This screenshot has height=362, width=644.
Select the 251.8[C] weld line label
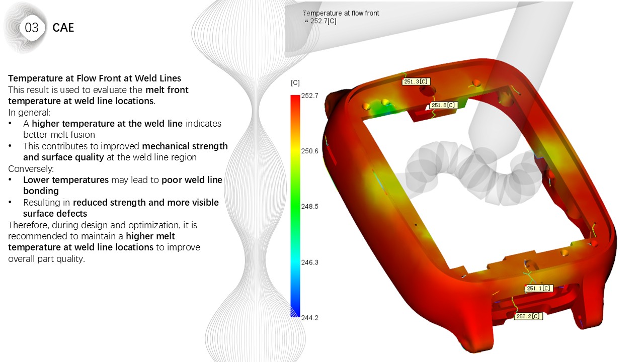[444, 105]
